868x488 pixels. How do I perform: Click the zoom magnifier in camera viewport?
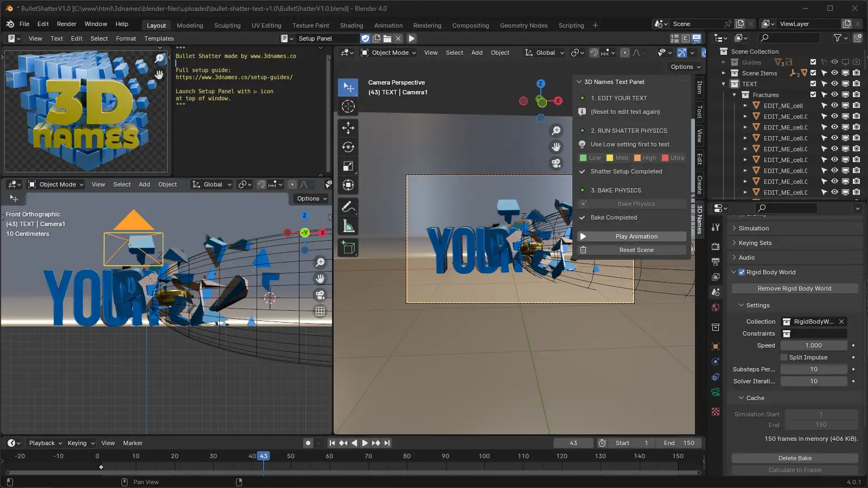click(556, 131)
